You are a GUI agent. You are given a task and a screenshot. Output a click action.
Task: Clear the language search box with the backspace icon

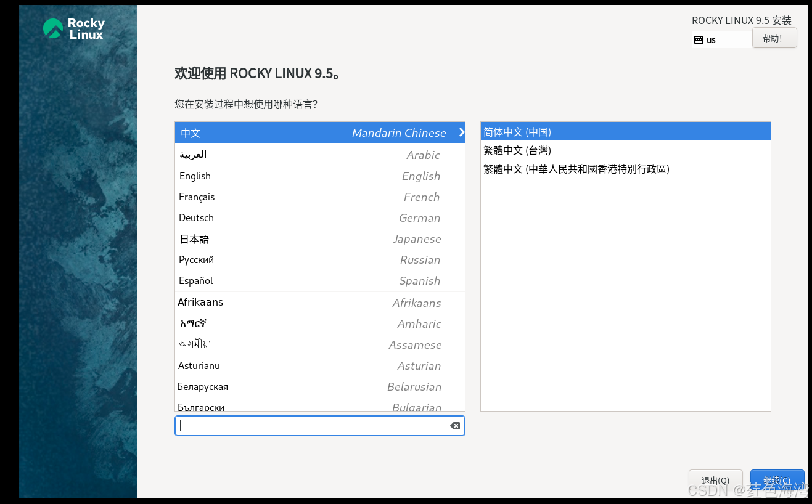455,426
